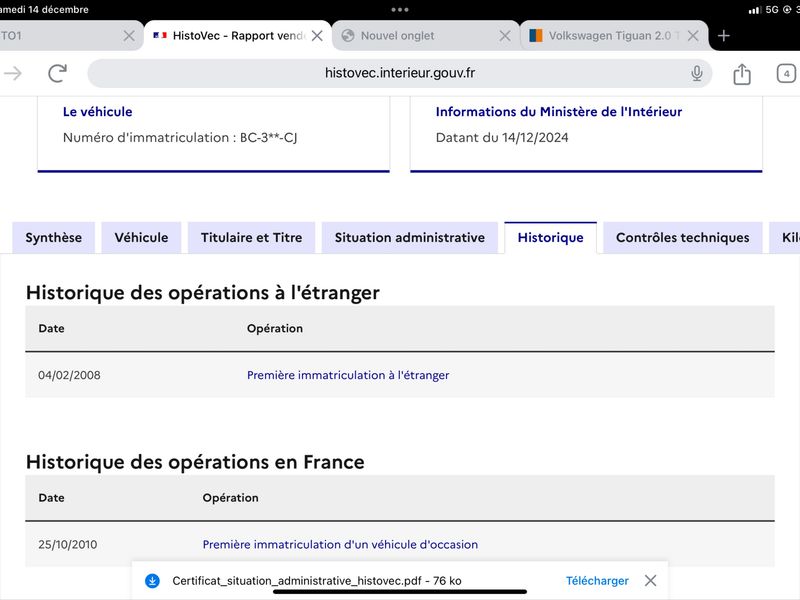Image resolution: width=800 pixels, height=600 pixels.
Task: Close the Volkswagen Tiguan tab
Action: coord(693,36)
